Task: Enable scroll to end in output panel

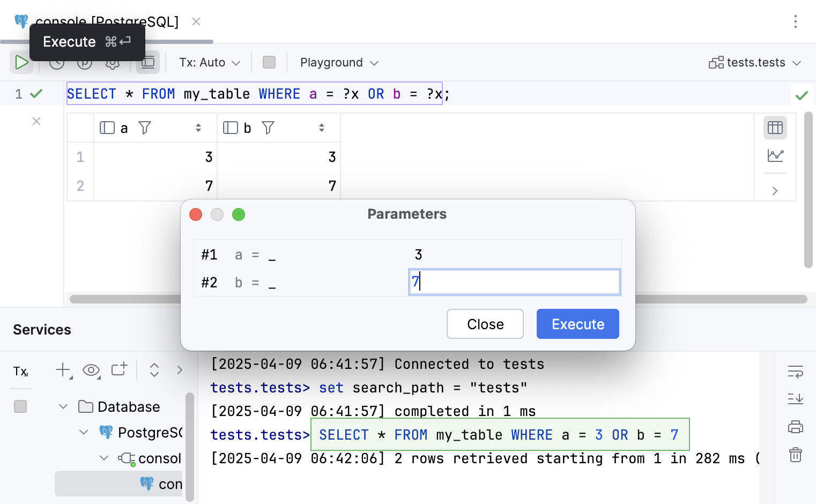Action: pyautogui.click(x=795, y=399)
